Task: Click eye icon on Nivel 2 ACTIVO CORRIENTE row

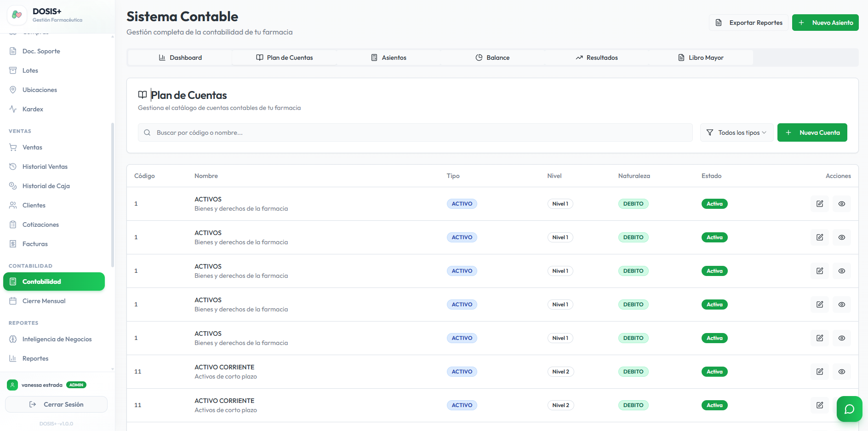Action: pyautogui.click(x=842, y=372)
